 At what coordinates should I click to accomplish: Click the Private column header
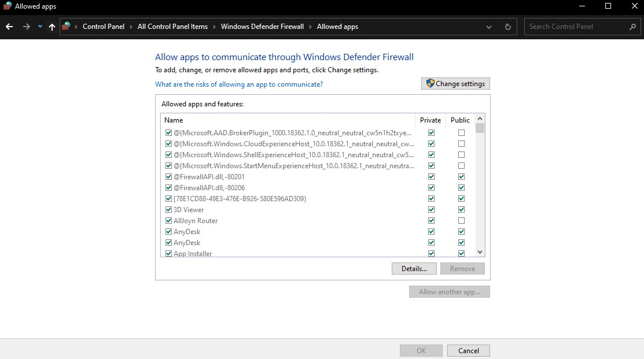pyautogui.click(x=430, y=120)
